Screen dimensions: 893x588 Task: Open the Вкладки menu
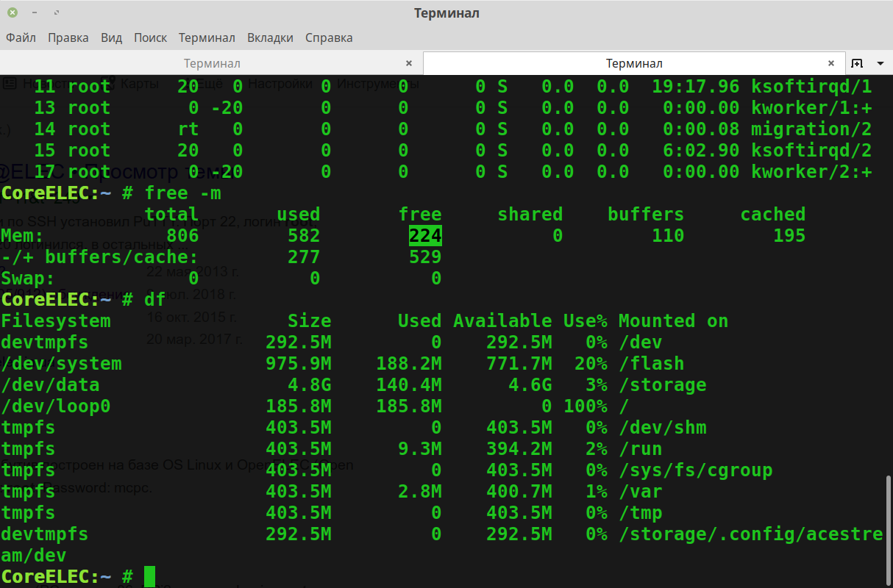[270, 37]
